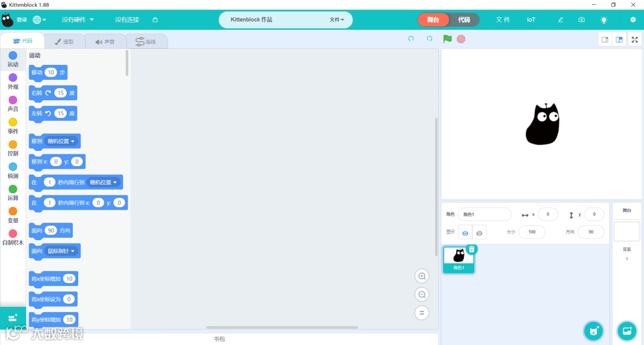Click the 没有连接 connection button
Image resolution: width=644 pixels, height=345 pixels.
pyautogui.click(x=127, y=20)
